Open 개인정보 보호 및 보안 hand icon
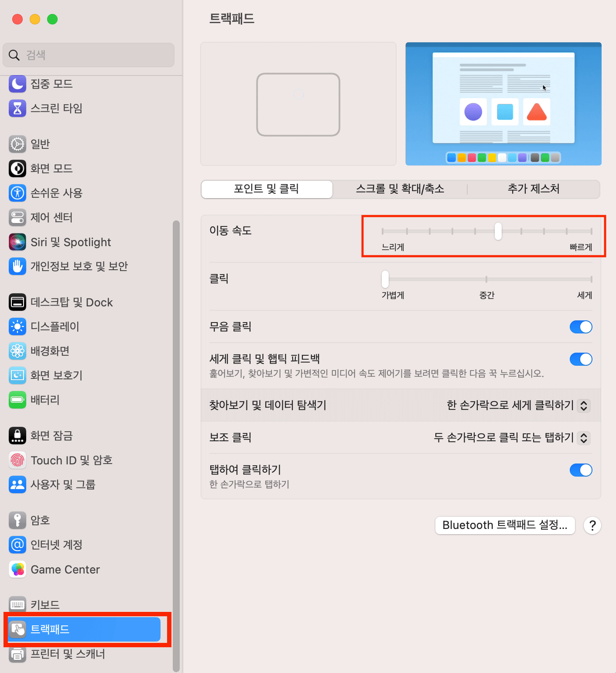Viewport: 616px width, 673px height. coord(17,266)
